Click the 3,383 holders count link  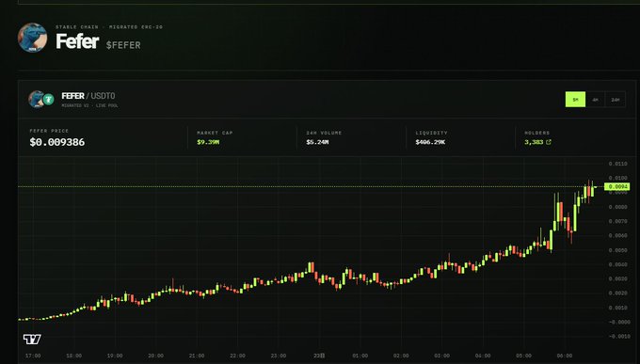534,142
